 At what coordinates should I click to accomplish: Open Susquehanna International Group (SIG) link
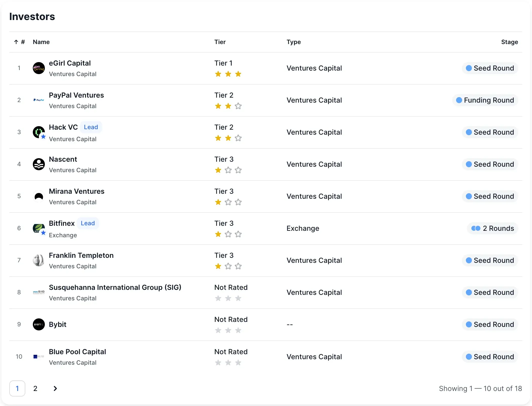[x=115, y=287]
